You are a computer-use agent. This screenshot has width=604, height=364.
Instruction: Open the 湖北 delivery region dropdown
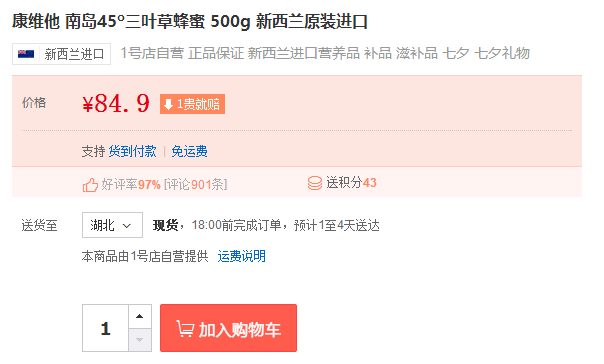(112, 225)
